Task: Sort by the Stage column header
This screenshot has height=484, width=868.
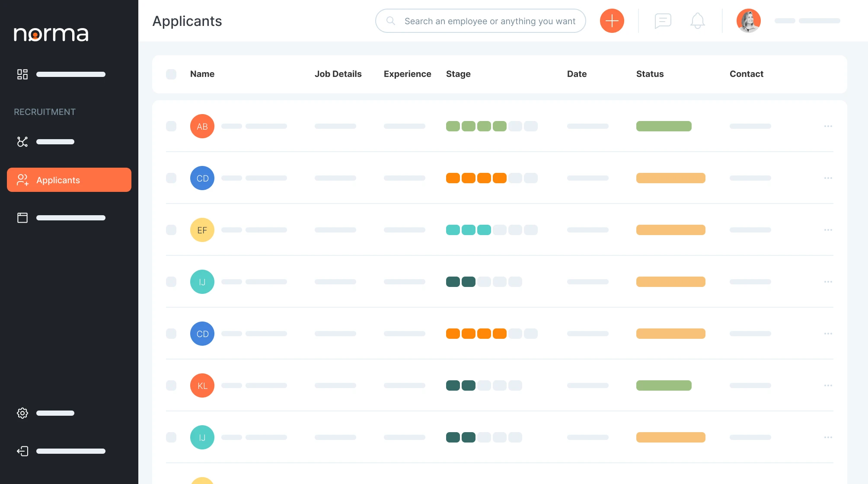Action: (458, 74)
